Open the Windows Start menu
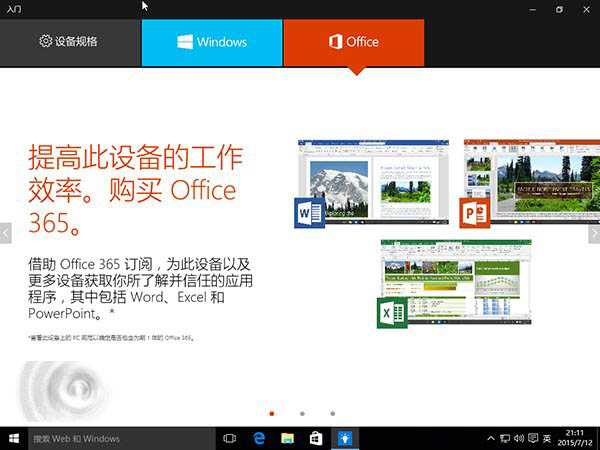600x450 pixels. tap(14, 439)
